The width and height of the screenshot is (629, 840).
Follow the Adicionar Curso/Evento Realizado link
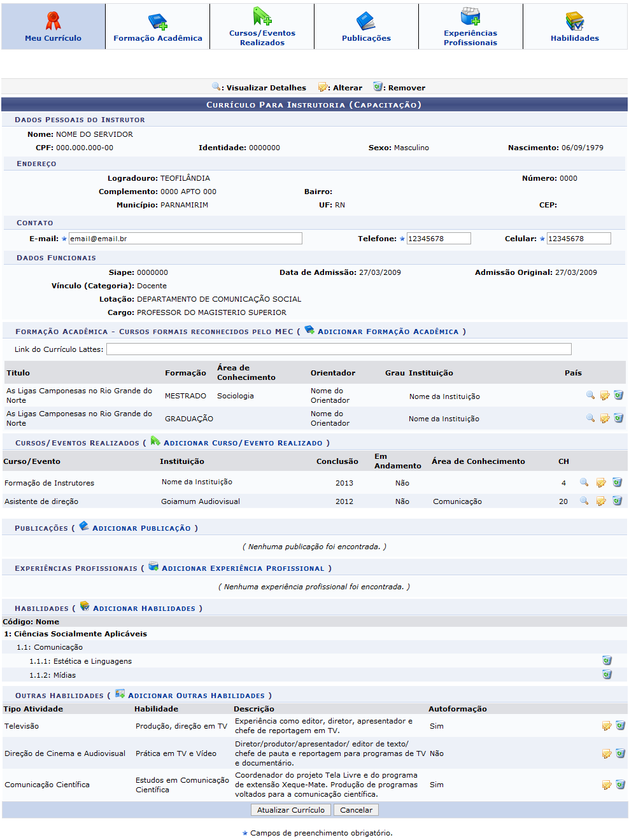pos(243,443)
